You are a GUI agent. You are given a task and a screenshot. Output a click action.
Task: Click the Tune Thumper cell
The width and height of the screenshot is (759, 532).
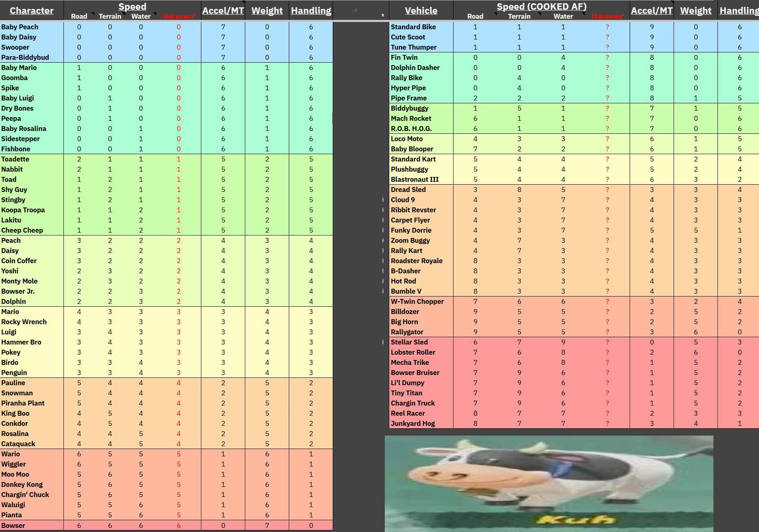(421, 47)
